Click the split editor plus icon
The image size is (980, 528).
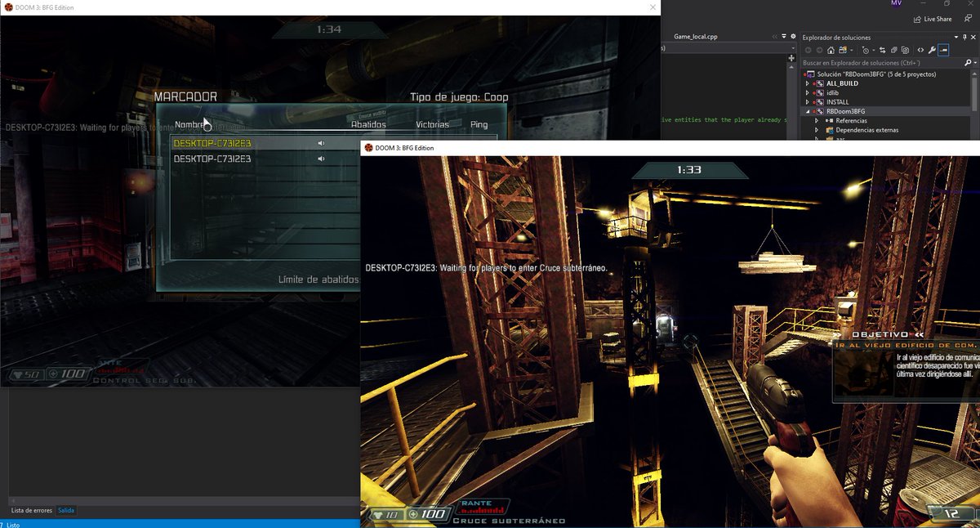pos(791,58)
